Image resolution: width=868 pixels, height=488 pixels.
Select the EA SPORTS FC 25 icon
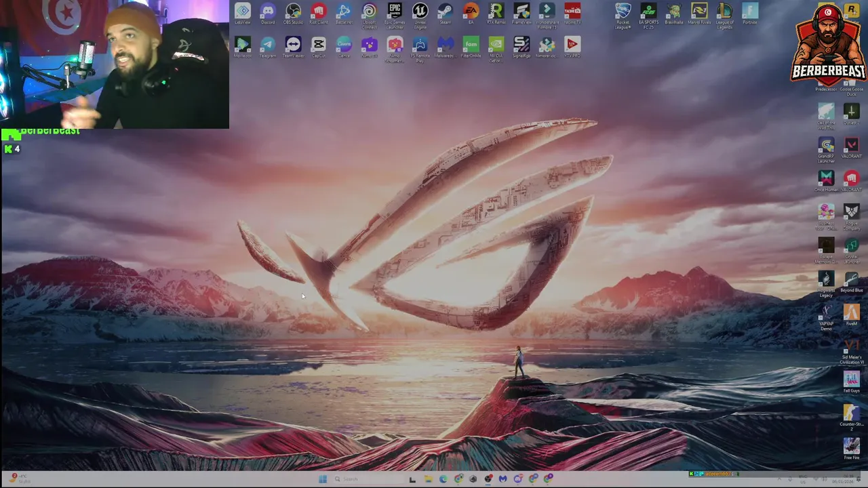pos(648,15)
